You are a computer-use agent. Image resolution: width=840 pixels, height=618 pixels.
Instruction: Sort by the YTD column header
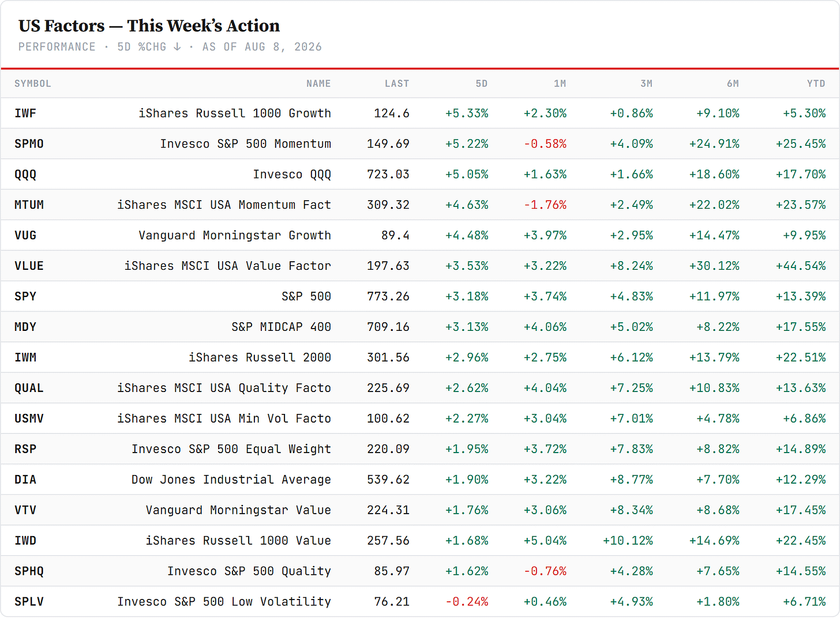(x=816, y=84)
